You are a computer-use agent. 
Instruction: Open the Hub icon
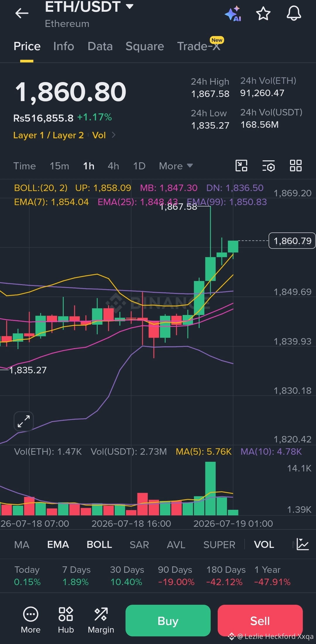[x=66, y=620]
